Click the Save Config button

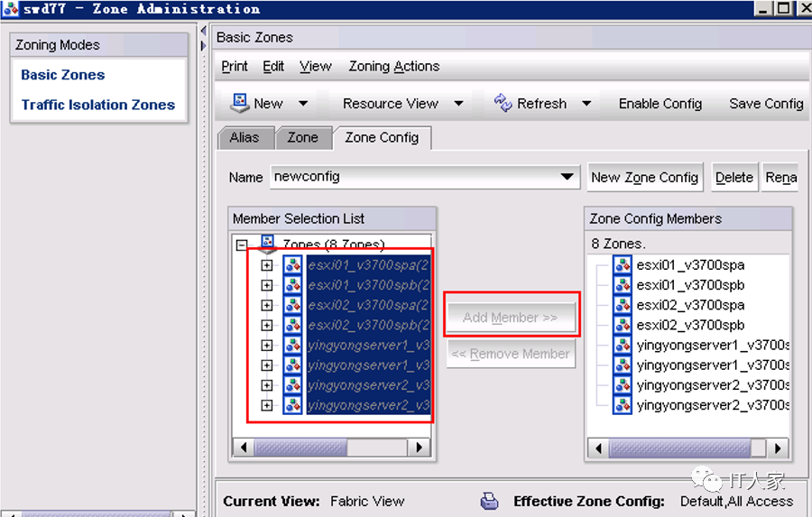point(766,104)
